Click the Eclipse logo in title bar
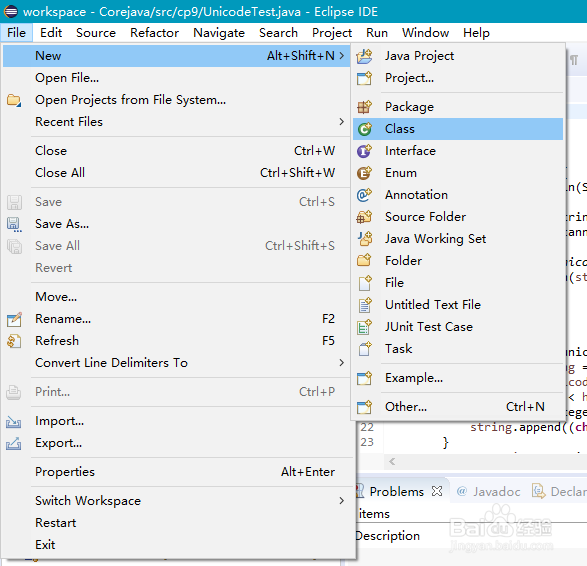This screenshot has width=587, height=566. (x=10, y=12)
